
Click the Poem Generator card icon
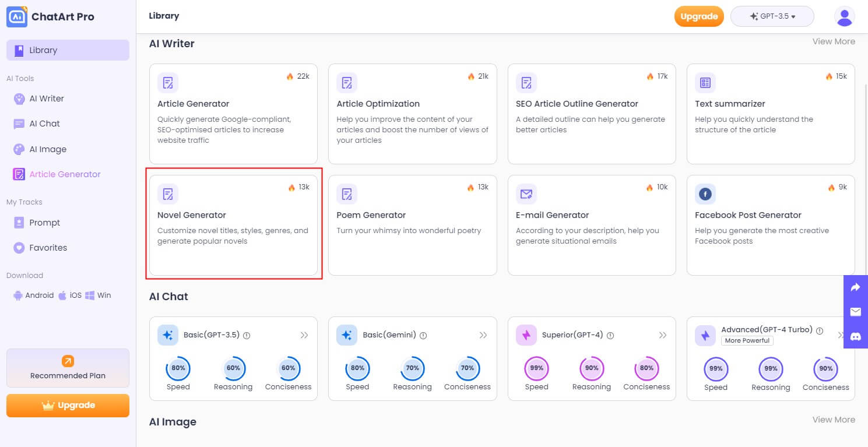[347, 194]
